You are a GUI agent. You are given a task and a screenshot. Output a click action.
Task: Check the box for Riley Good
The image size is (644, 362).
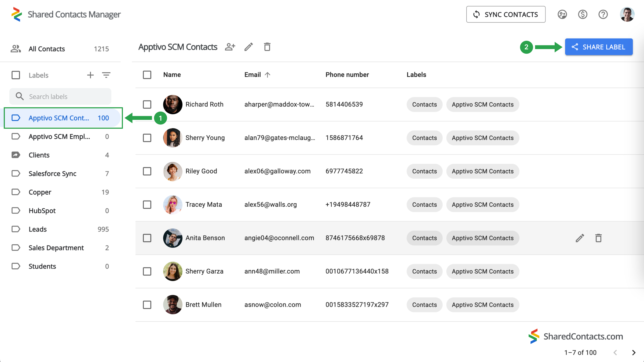click(147, 171)
